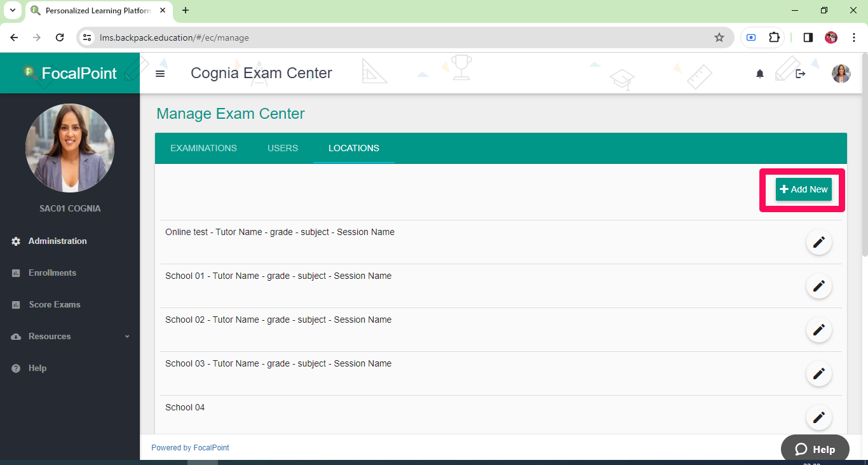Click the Score Exams icon in sidebar

(x=16, y=305)
